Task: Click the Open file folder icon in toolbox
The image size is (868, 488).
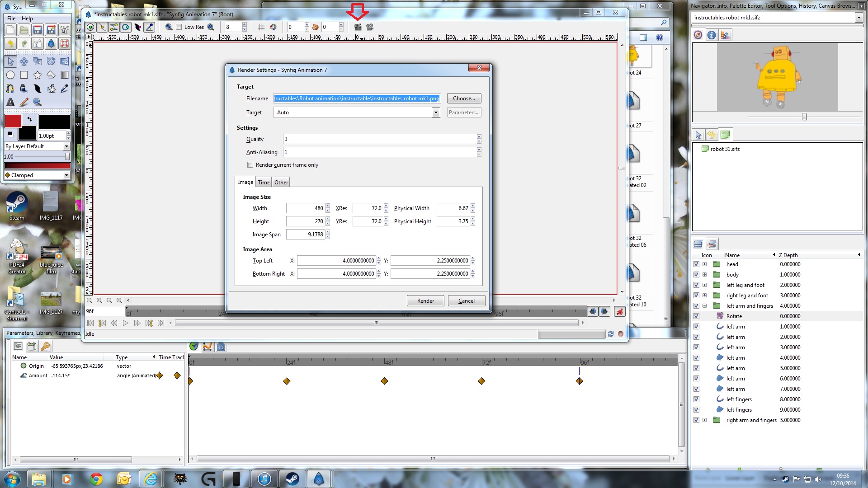Action: tap(24, 30)
